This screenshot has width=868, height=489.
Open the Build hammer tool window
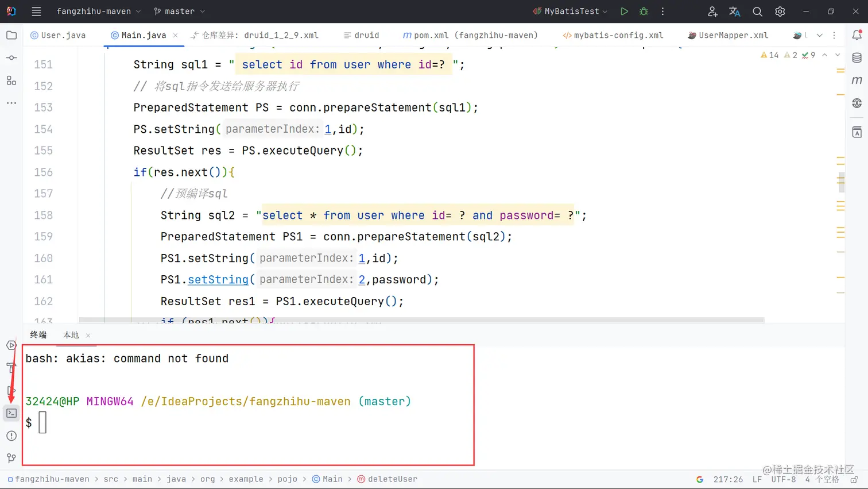[x=11, y=368]
